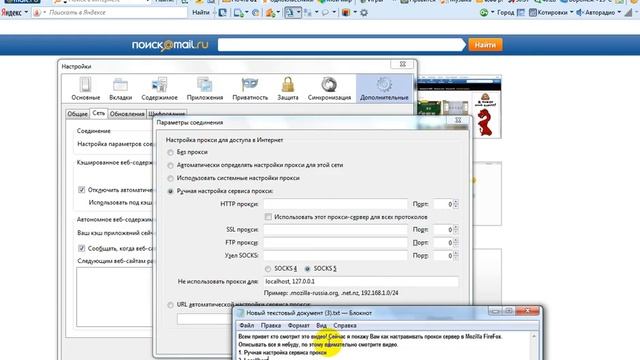
Task: Choose the SOCKS 5 radio button
Action: (x=307, y=269)
